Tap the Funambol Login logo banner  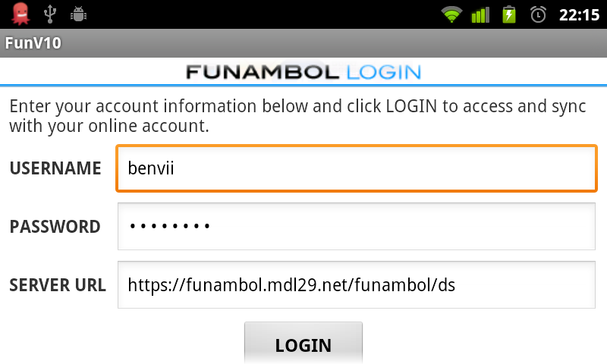[x=303, y=72]
